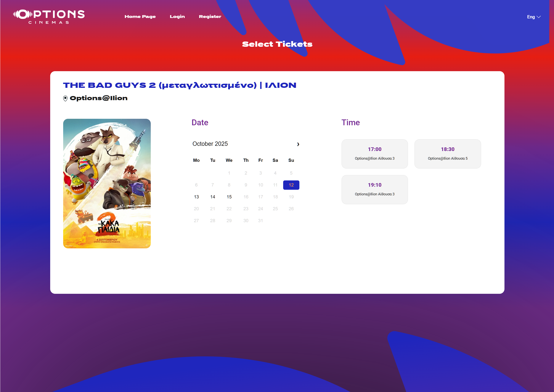Choose the 19:10 screening time
The height and width of the screenshot is (392, 554).
(x=374, y=190)
